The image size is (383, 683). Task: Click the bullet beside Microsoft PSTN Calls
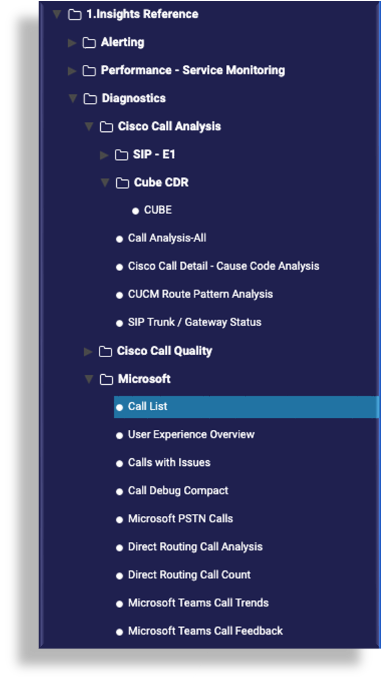119,520
